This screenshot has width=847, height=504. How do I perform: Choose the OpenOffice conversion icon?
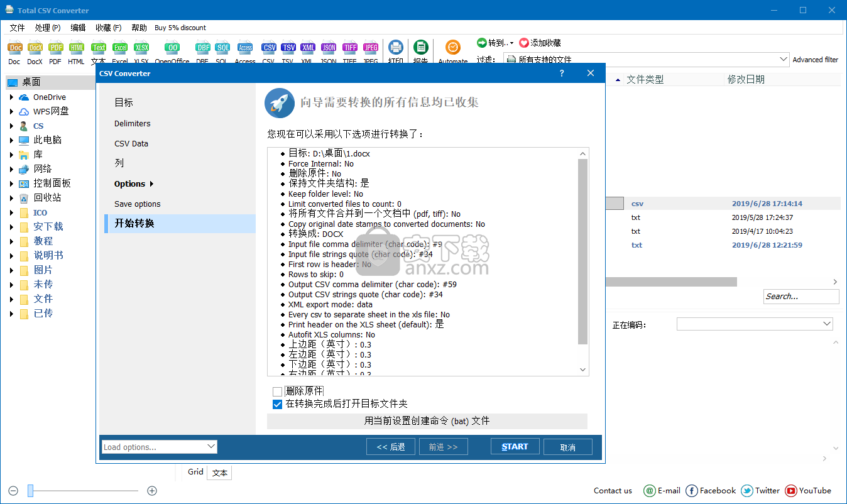[172, 47]
